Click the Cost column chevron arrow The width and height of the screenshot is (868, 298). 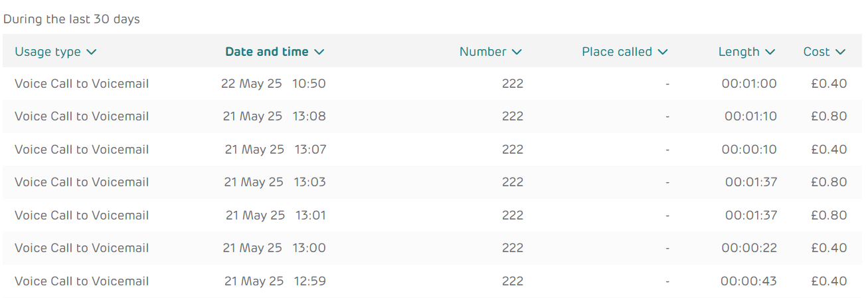[x=840, y=52]
